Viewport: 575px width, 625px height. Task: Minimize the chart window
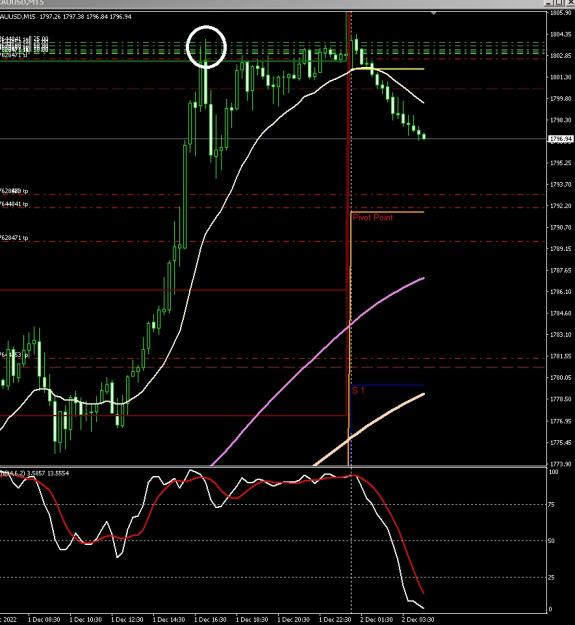(549, 3)
